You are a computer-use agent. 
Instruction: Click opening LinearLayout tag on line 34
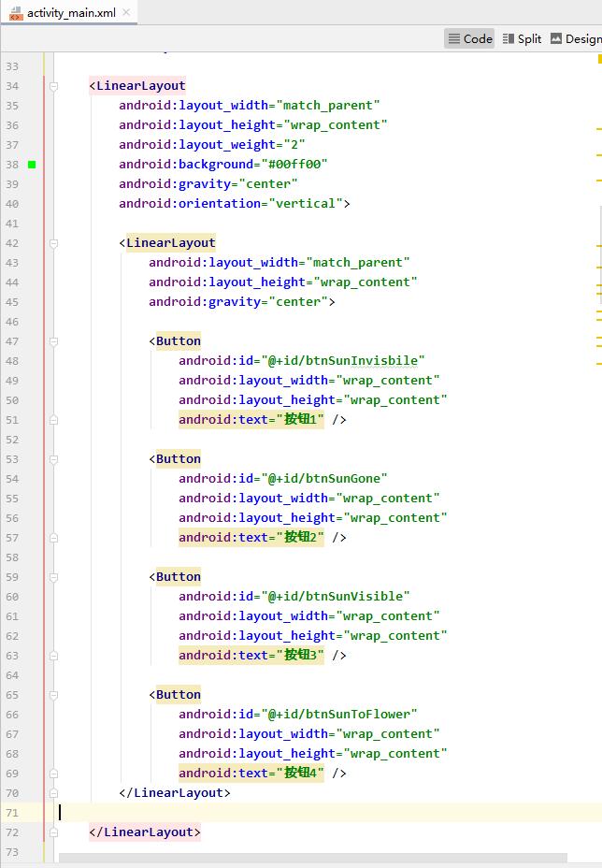pos(137,86)
